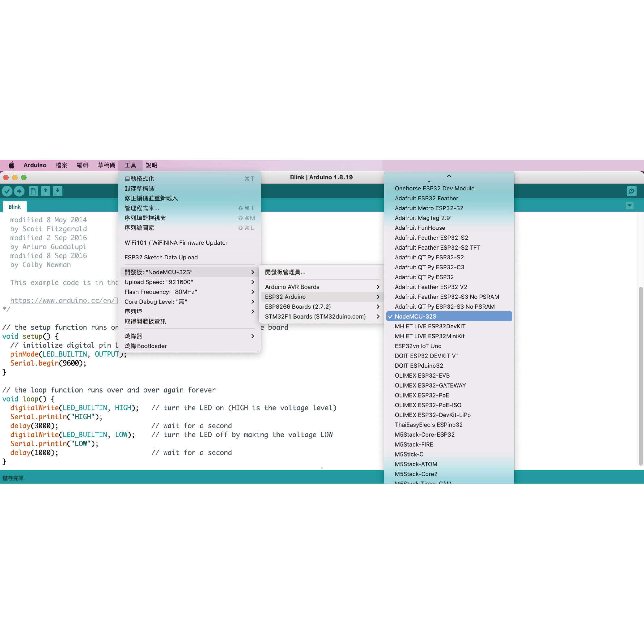
Task: Select Onehorse ESP32 Dev Module board
Action: (x=449, y=188)
